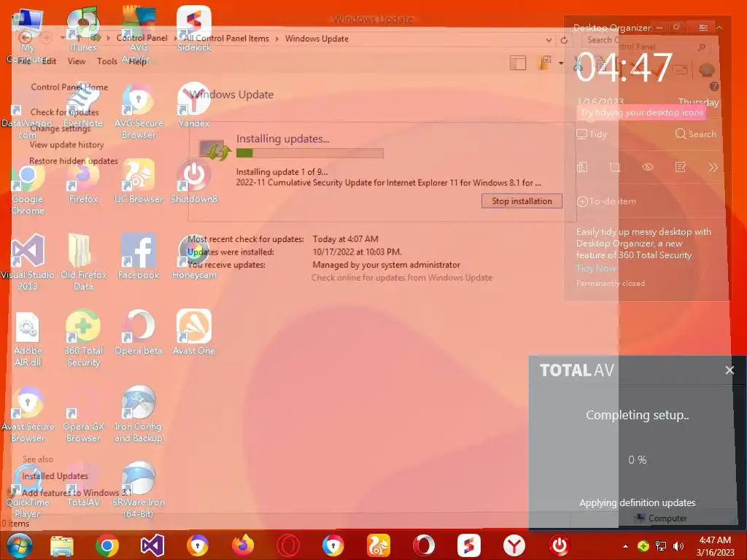The height and width of the screenshot is (560, 747).
Task: Select the Old Firefox Data folder
Action: coord(83,262)
